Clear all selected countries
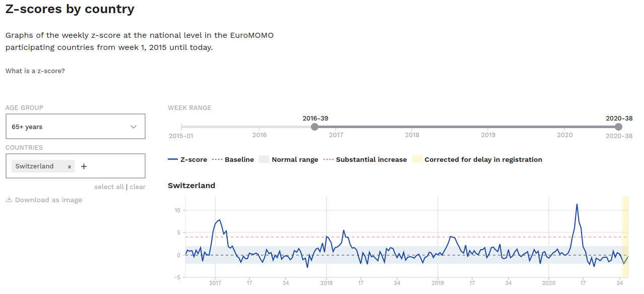644x294 pixels. click(x=138, y=187)
